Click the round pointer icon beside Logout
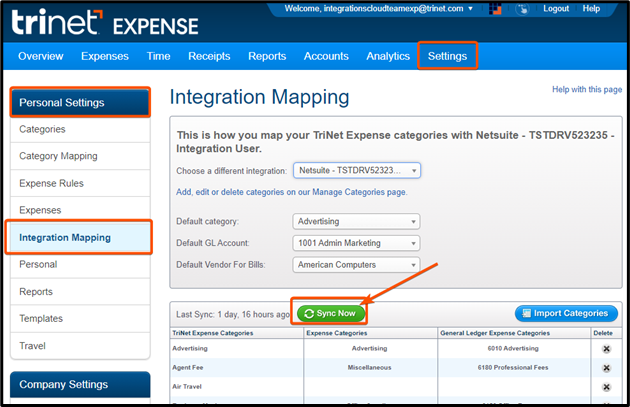Screen dimensions: 630x407 [x=522, y=8]
